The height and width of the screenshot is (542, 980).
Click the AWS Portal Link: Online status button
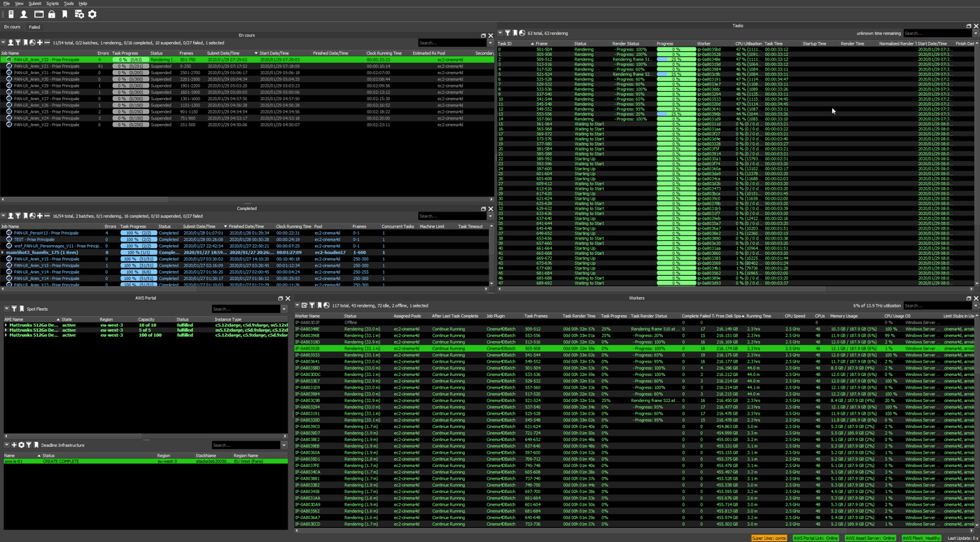[815, 538]
